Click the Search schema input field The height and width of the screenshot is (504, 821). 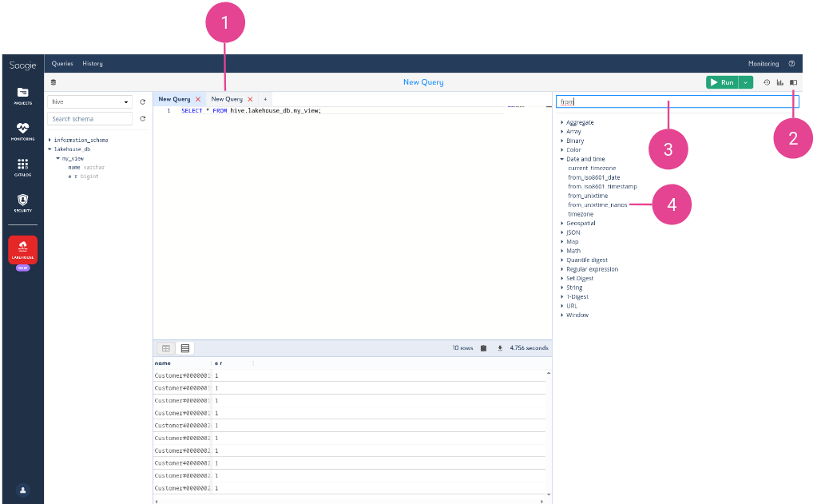89,119
